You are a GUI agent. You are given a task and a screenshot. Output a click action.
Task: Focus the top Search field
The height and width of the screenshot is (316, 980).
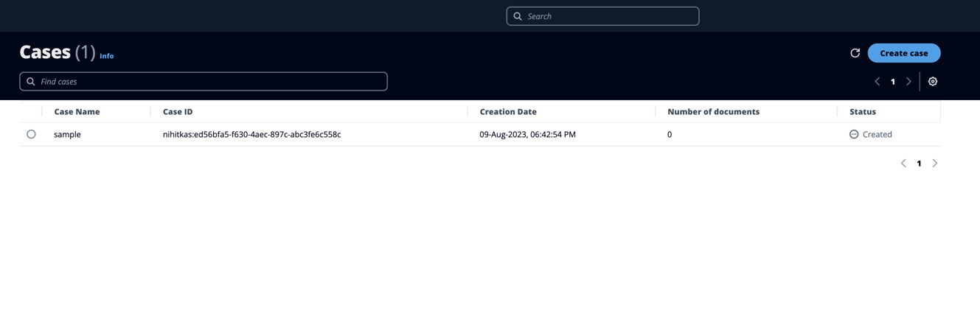tap(602, 16)
